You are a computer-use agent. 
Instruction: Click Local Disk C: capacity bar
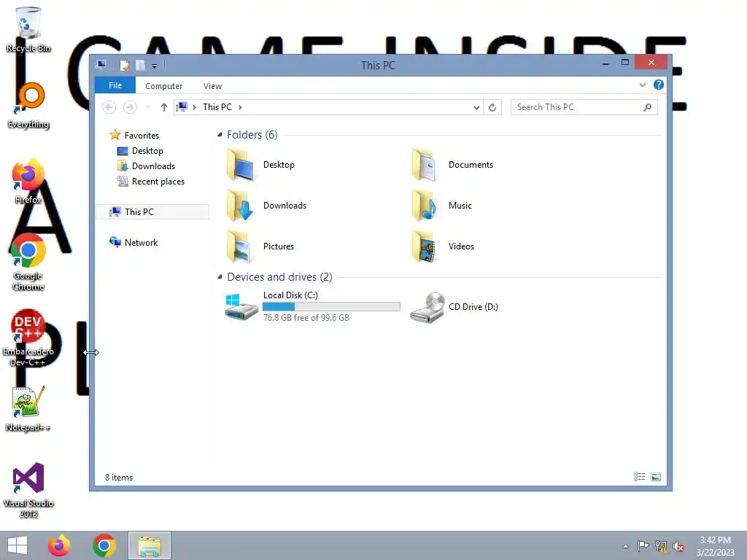332,307
